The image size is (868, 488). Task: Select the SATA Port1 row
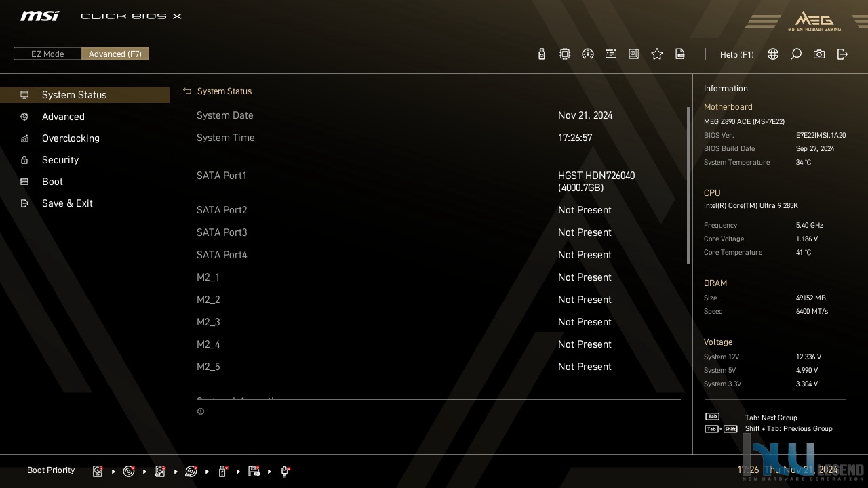[439, 182]
